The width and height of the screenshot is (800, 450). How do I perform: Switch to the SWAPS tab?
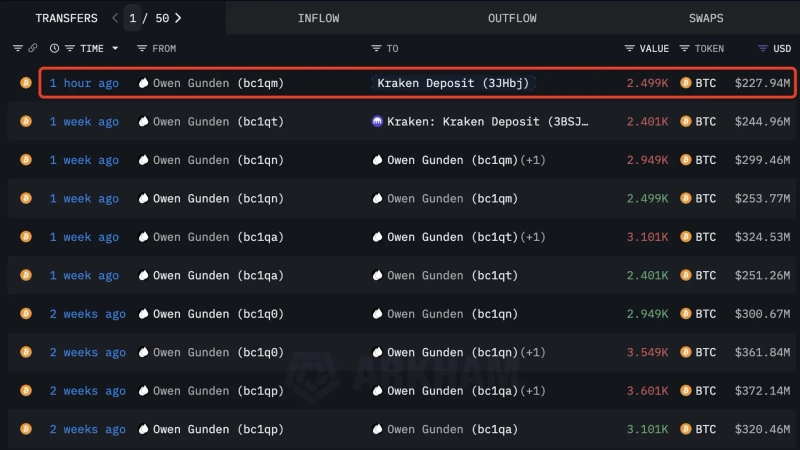[706, 18]
